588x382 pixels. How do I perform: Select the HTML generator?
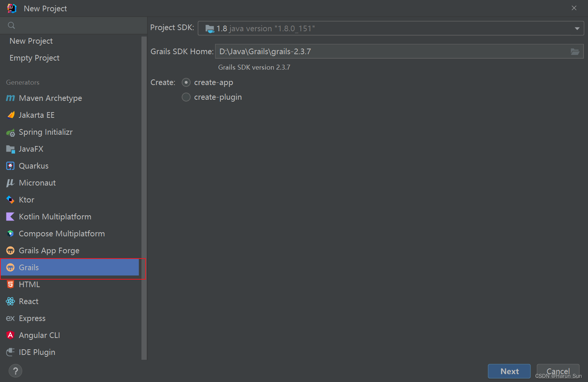[70, 285]
